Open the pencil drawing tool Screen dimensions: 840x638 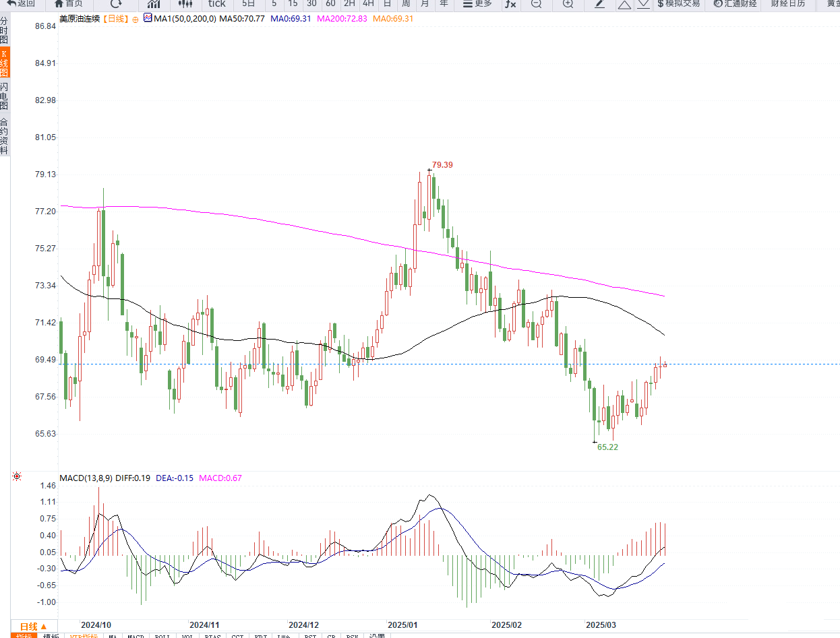(600, 3)
